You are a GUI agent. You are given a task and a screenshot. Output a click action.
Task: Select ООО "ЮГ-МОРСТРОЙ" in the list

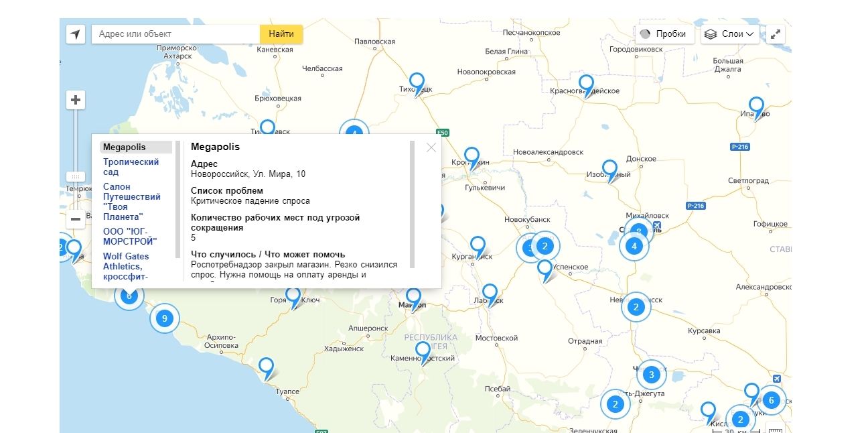pos(130,236)
